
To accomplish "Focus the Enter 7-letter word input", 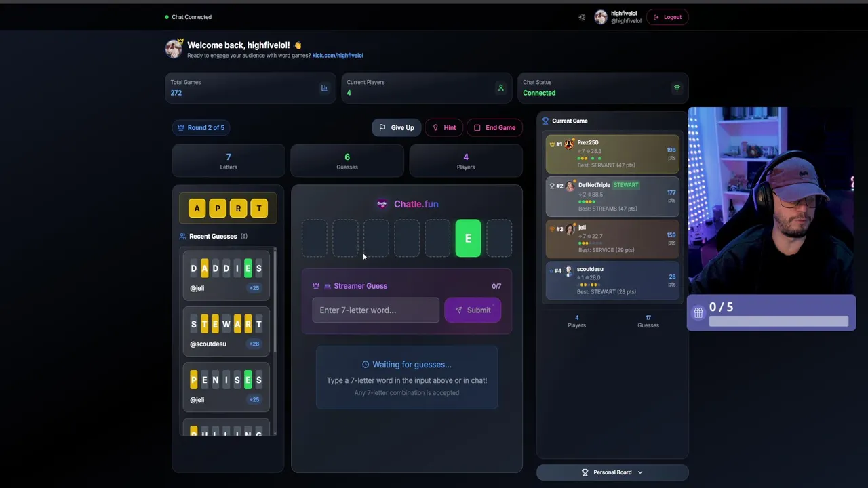I will click(376, 310).
